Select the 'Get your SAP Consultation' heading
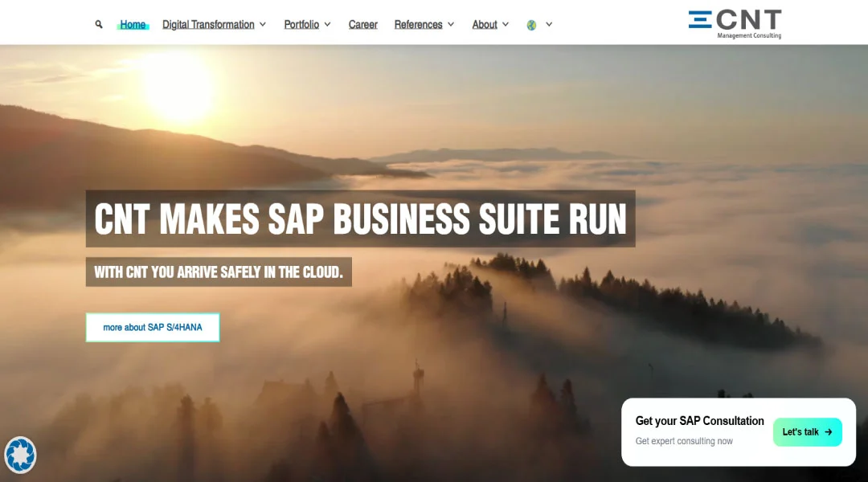 click(700, 421)
